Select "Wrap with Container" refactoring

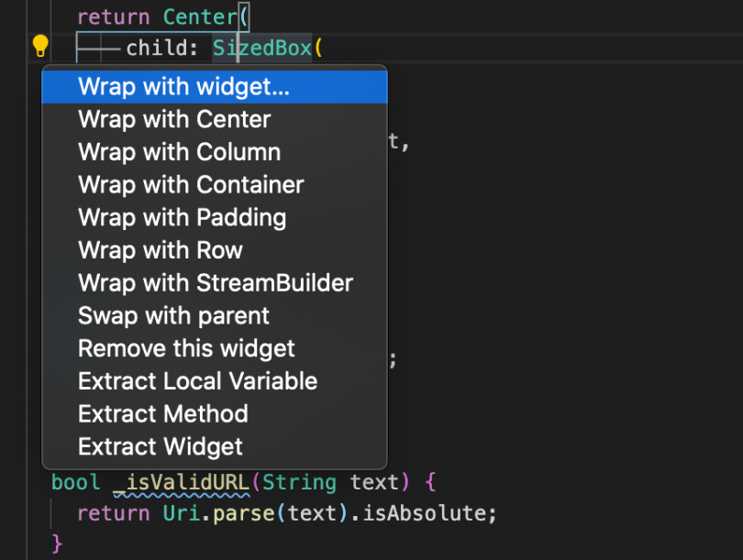point(190,184)
